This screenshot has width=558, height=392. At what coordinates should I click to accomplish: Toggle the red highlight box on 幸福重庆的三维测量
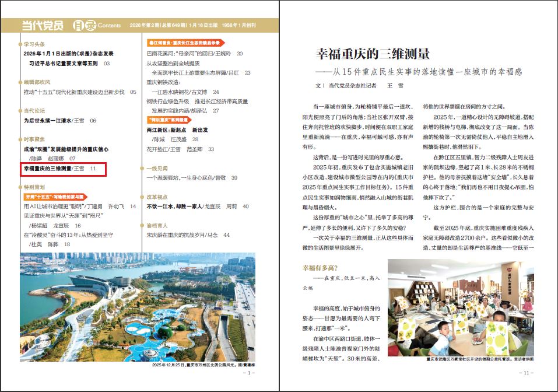point(64,169)
